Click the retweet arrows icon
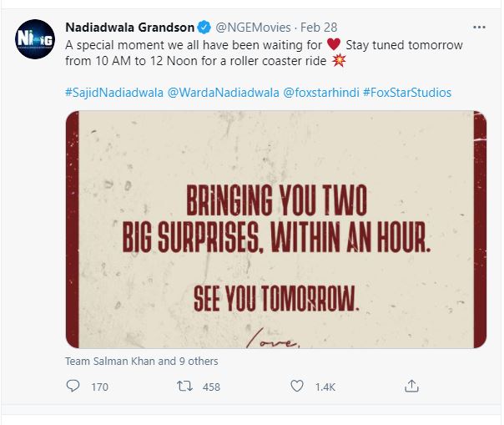504x425 pixels. (x=184, y=386)
